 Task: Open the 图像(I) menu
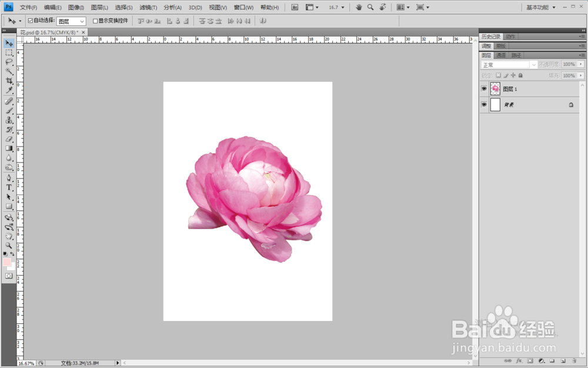[x=76, y=8]
